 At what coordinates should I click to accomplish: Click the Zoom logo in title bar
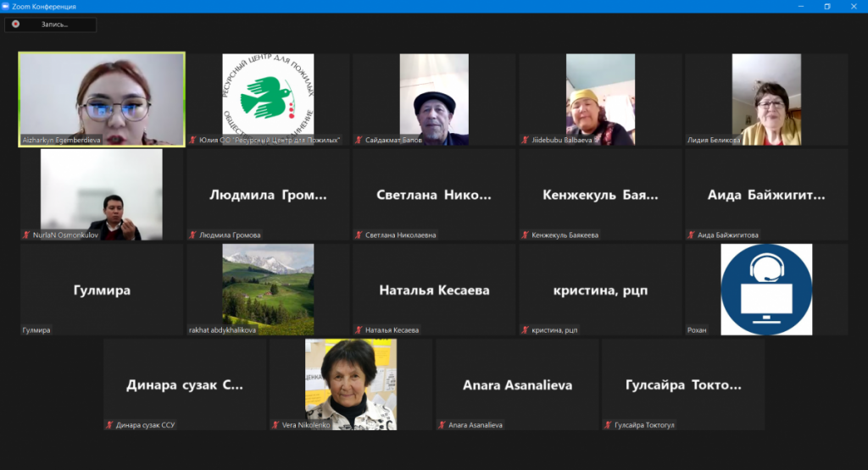click(6, 6)
